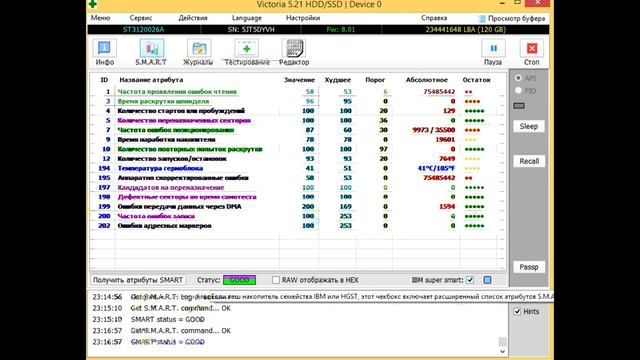Select attribute row Частота ошибок записи
640x360 pixels.
(x=298, y=216)
